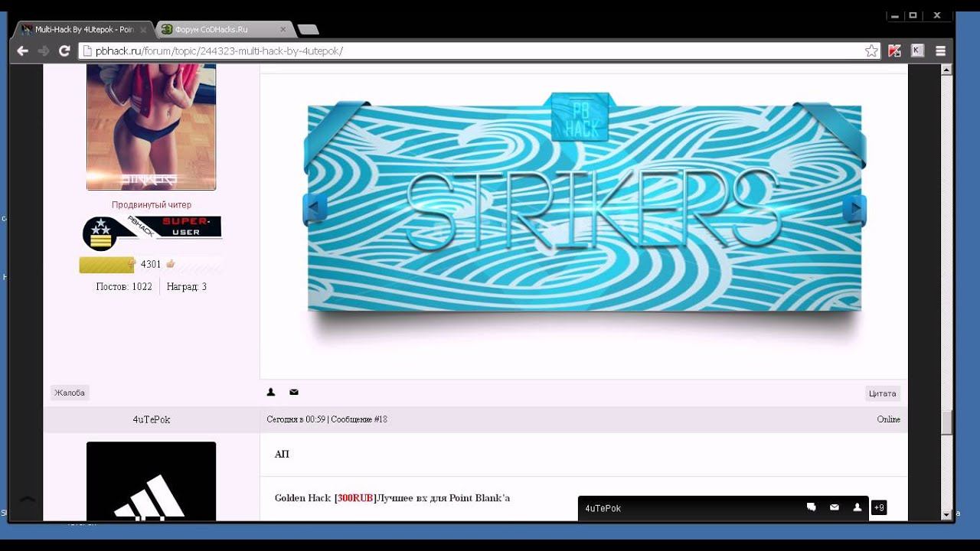Click the page scrollbar down arrow
The height and width of the screenshot is (551, 980).
pyautogui.click(x=946, y=515)
